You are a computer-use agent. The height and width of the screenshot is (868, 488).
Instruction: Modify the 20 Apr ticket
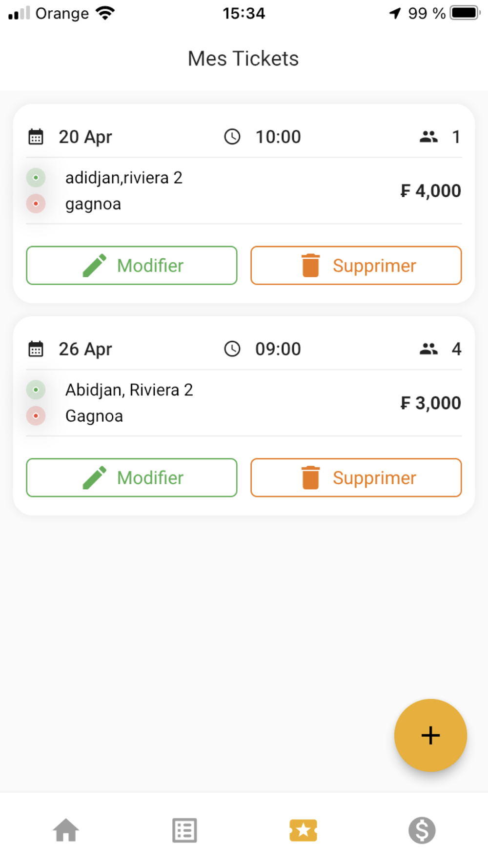click(132, 266)
